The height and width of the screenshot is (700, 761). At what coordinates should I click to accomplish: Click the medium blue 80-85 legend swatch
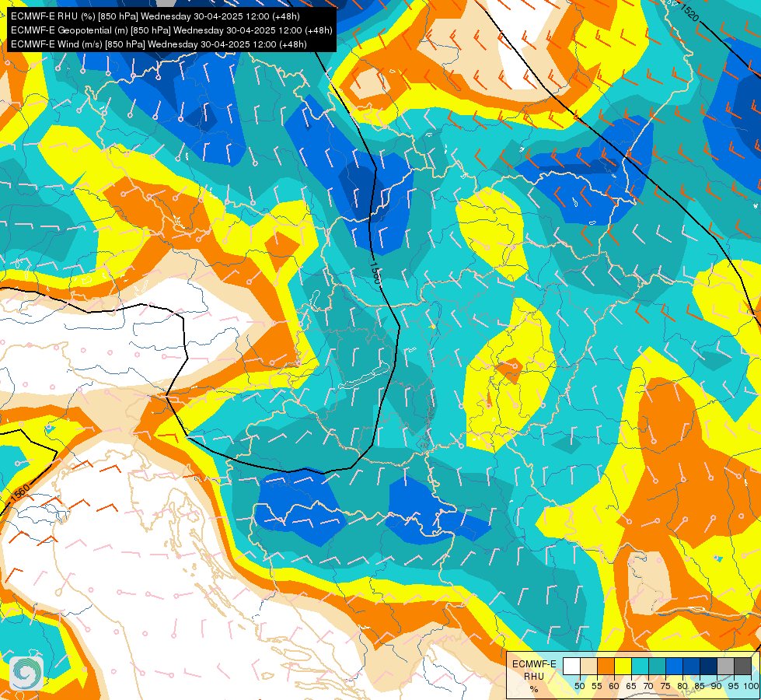click(x=692, y=666)
